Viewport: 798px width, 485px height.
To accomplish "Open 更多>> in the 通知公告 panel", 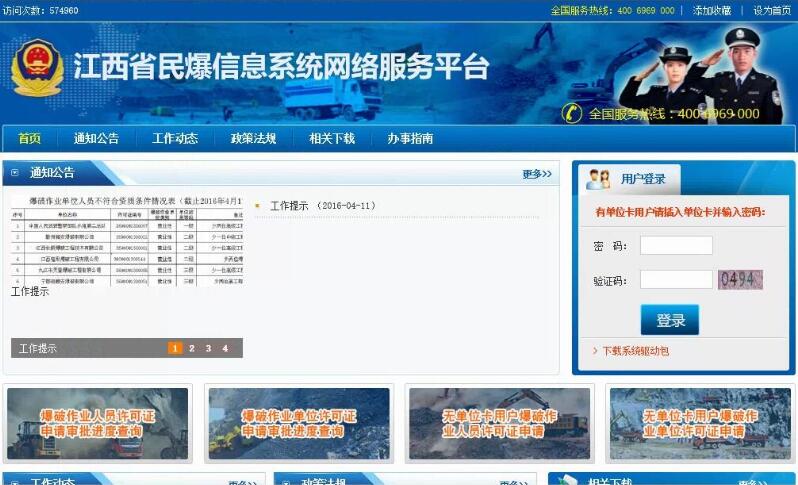I will pyautogui.click(x=536, y=174).
